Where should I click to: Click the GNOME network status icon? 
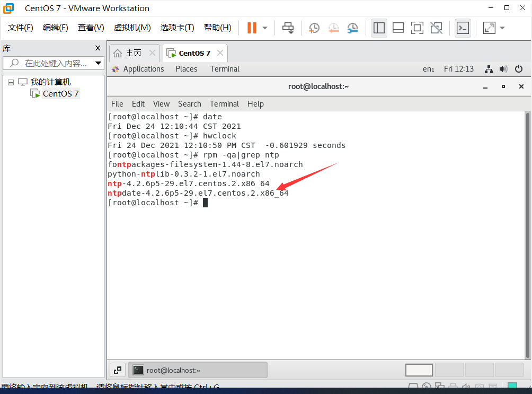tap(489, 69)
